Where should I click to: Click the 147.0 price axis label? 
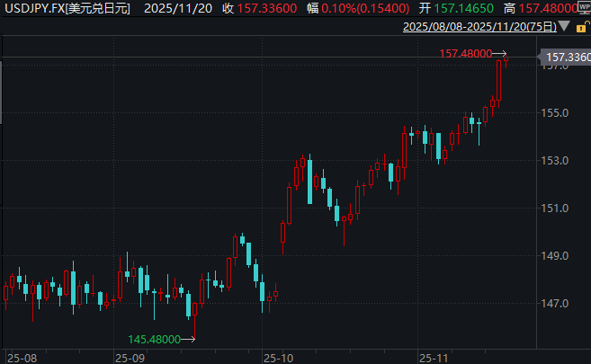(554, 303)
